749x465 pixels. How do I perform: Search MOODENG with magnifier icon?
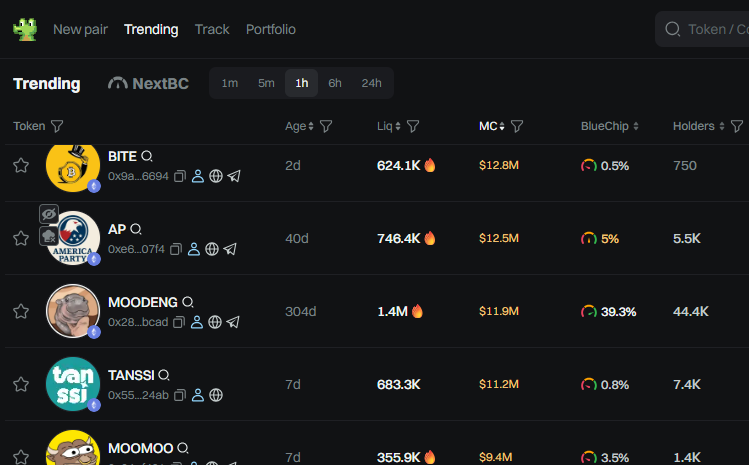188,302
